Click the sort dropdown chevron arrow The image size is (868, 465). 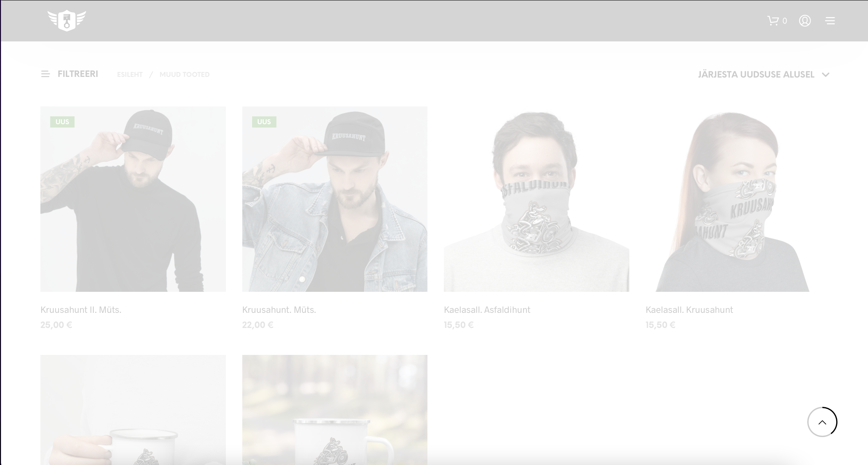[x=825, y=75]
